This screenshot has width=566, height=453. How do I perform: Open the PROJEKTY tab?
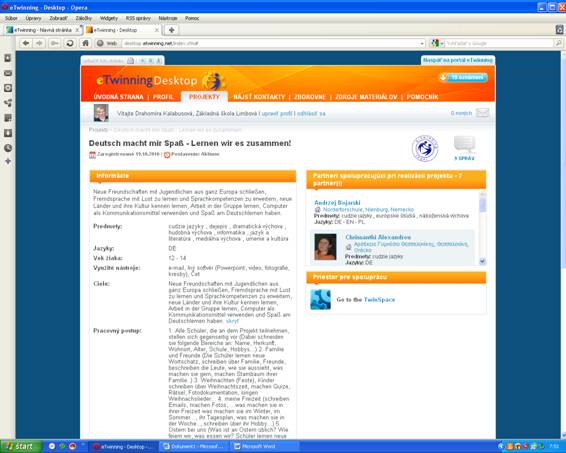coord(204,97)
